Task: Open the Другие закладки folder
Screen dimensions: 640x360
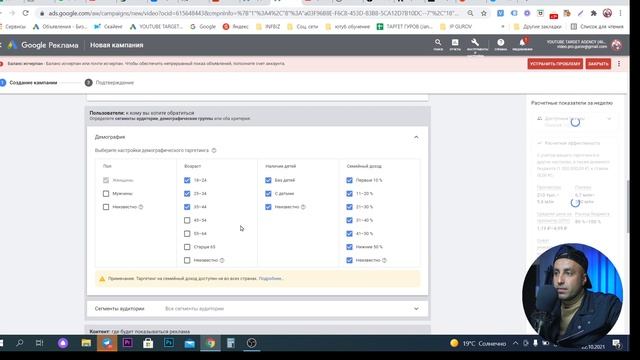Action: [538, 27]
